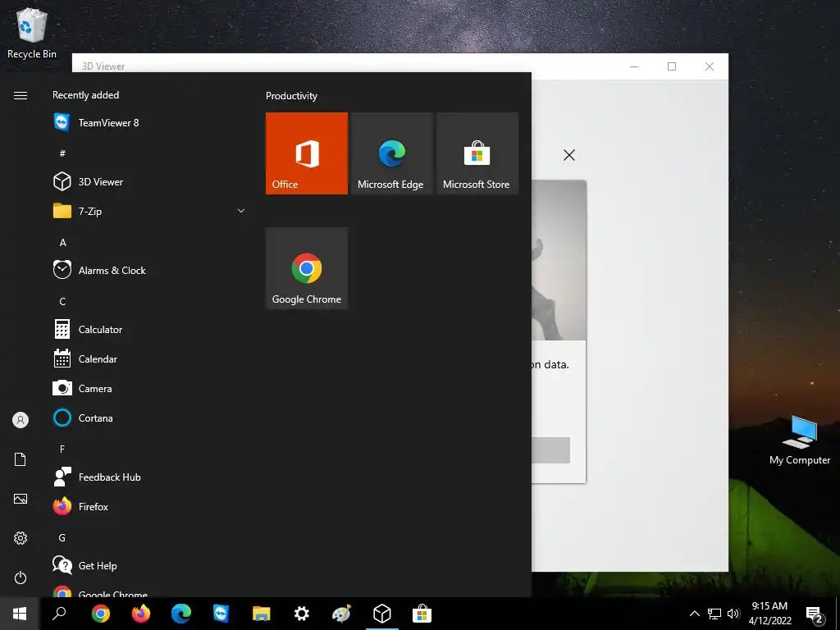Screen dimensions: 840x630
Task: Click the Power icon in Start sidebar
Action: tap(21, 577)
